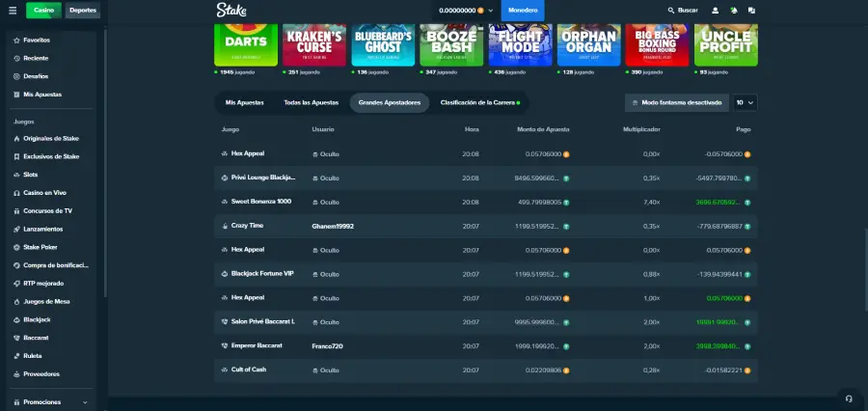The height and width of the screenshot is (411, 868).
Task: Open the Darts game thumbnail
Action: 246,45
